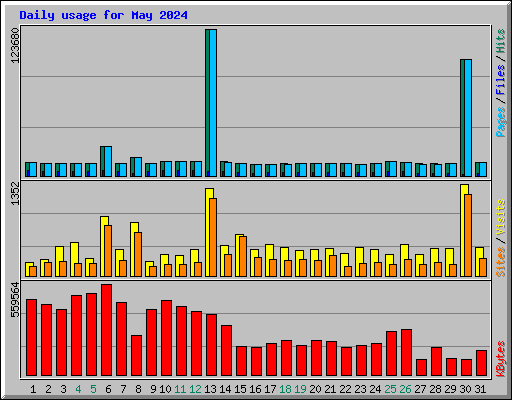
Task: Select the 'Files' legend label
Action: point(501,79)
